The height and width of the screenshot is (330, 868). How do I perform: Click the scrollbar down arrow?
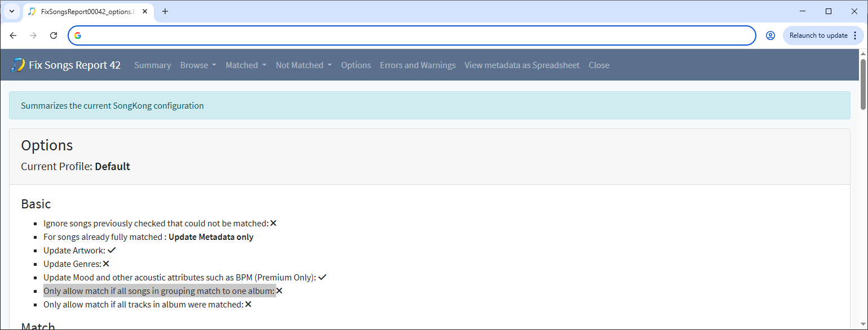coord(863,325)
